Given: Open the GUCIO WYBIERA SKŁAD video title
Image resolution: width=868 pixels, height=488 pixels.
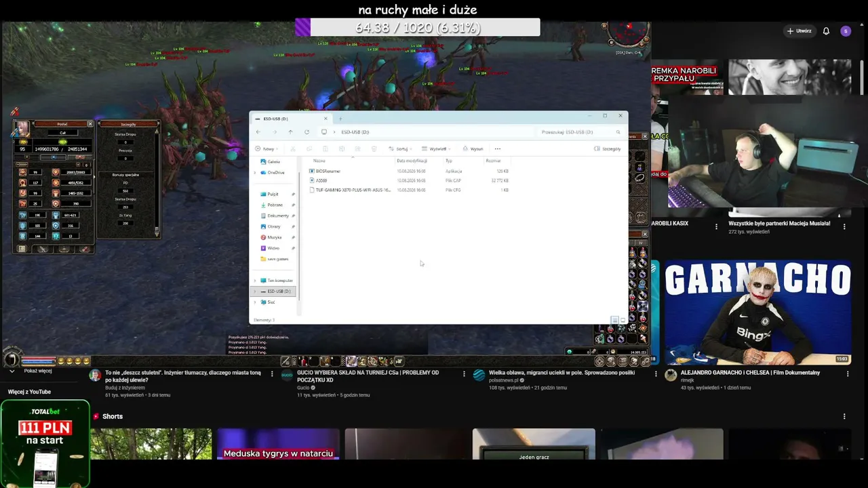Looking at the screenshot, I should (x=368, y=376).
